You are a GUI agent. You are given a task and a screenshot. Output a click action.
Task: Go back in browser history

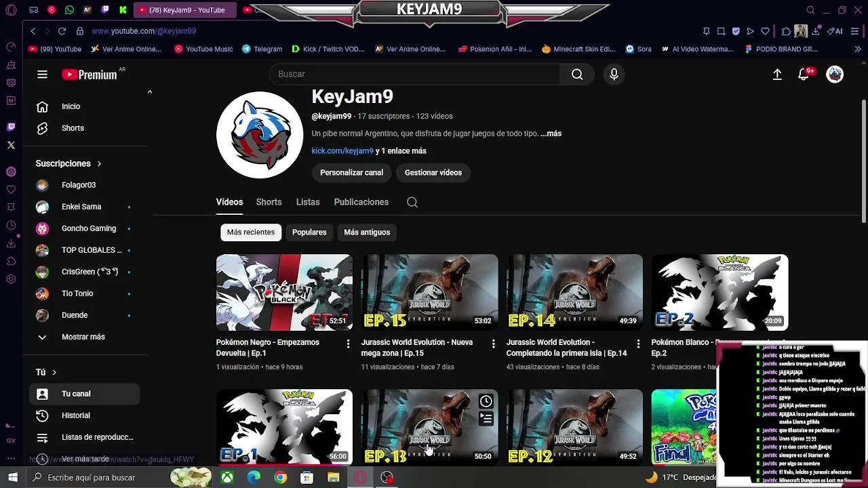33,31
